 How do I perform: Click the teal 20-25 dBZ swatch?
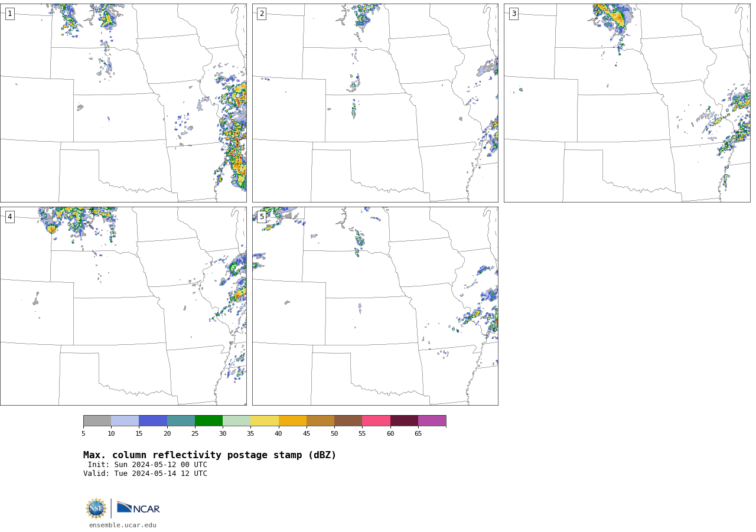click(181, 420)
